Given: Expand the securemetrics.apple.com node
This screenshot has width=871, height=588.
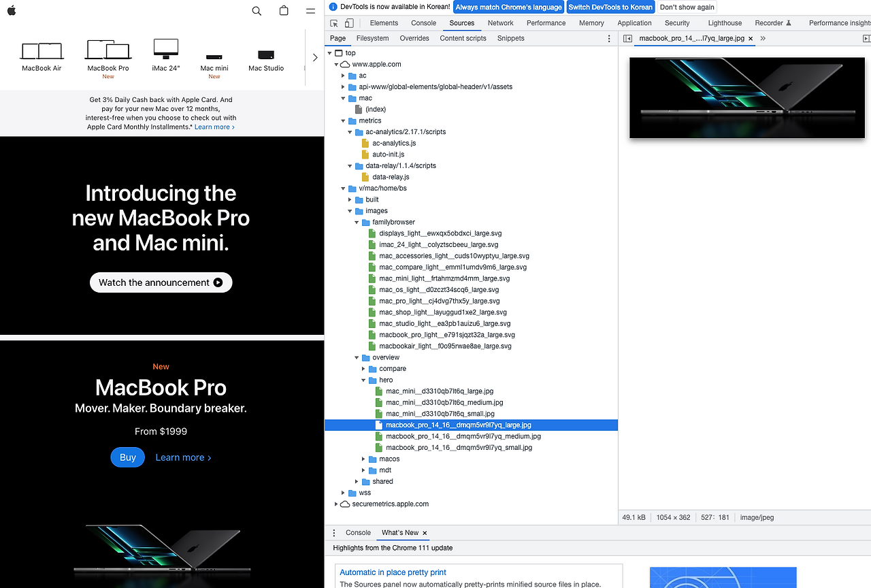Looking at the screenshot, I should point(336,504).
